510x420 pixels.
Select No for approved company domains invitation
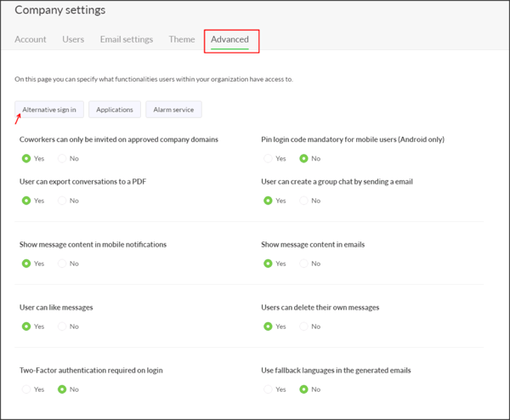tap(62, 158)
